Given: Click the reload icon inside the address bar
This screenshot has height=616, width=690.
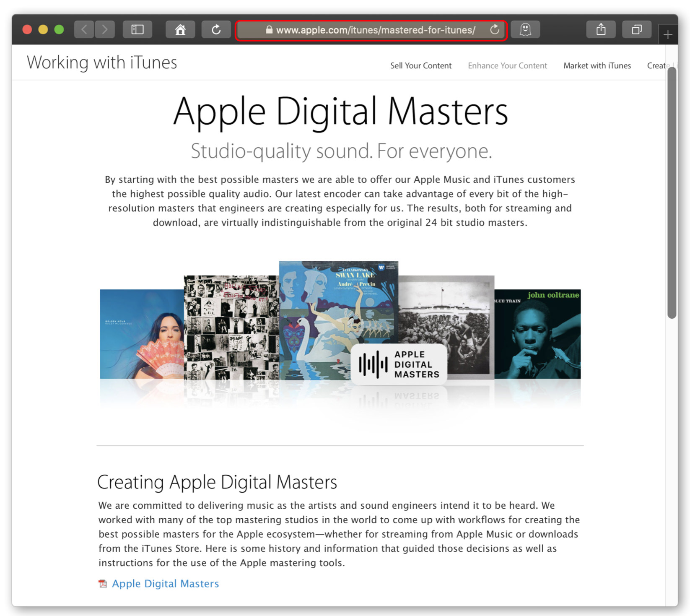Looking at the screenshot, I should 495,30.
